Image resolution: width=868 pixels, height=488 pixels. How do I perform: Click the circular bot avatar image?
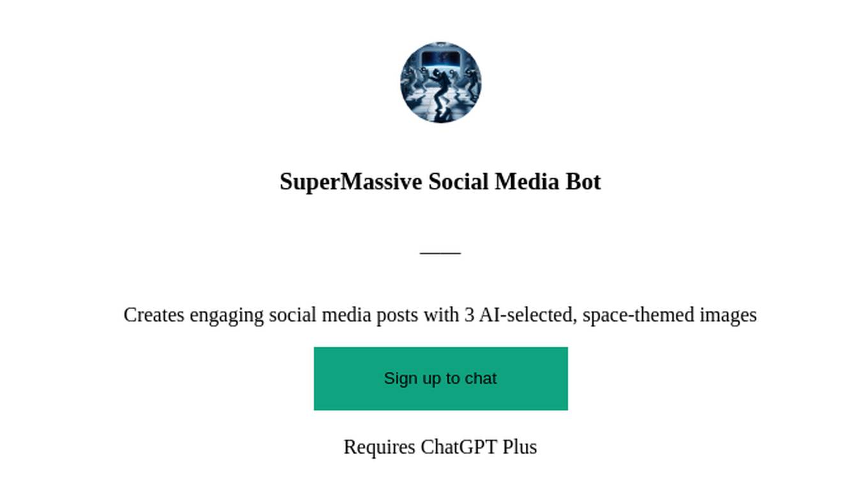tap(440, 82)
